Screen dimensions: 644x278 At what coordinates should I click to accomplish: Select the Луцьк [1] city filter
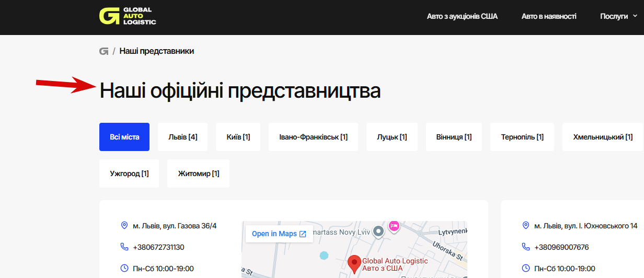point(392,137)
